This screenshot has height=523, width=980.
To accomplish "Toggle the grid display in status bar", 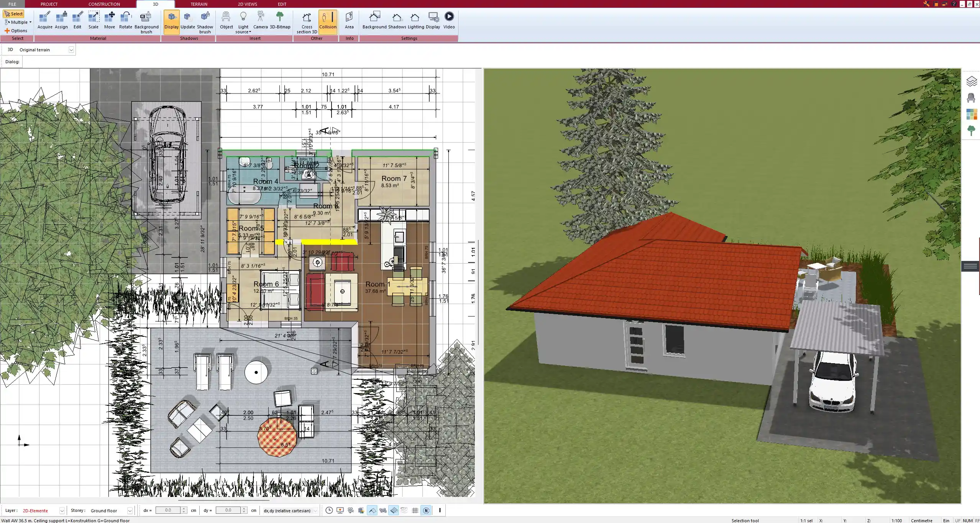I will pos(415,510).
